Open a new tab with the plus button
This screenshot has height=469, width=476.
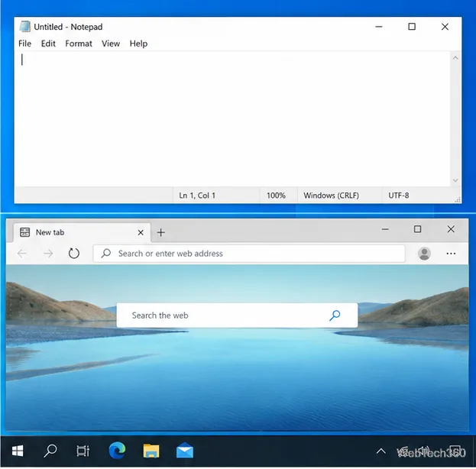[161, 232]
